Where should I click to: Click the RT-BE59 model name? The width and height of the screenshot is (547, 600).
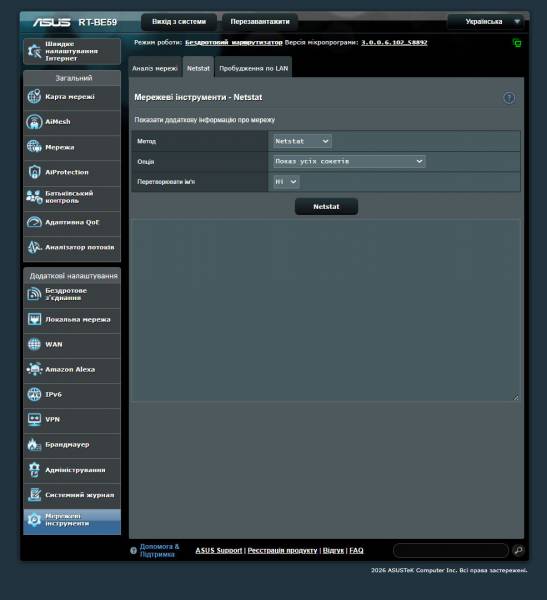[x=98, y=22]
